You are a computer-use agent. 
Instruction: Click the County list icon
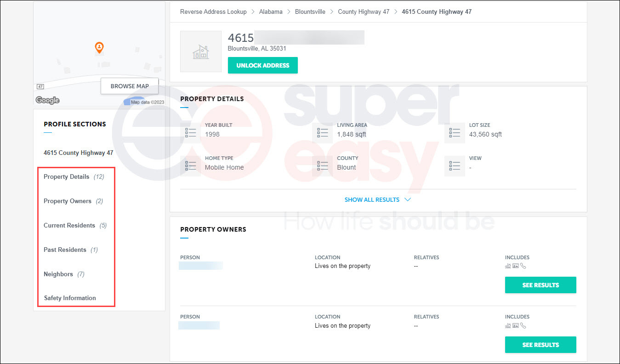tap(323, 166)
